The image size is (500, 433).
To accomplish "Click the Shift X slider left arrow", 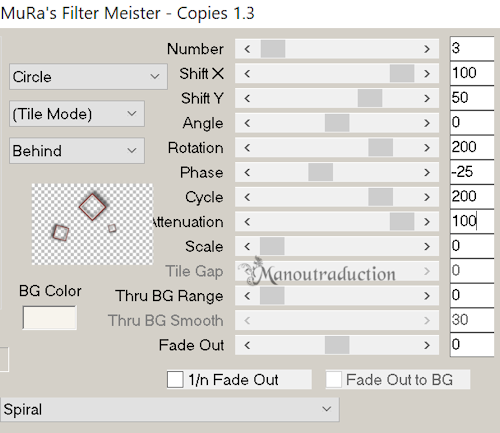I will coord(247,74).
